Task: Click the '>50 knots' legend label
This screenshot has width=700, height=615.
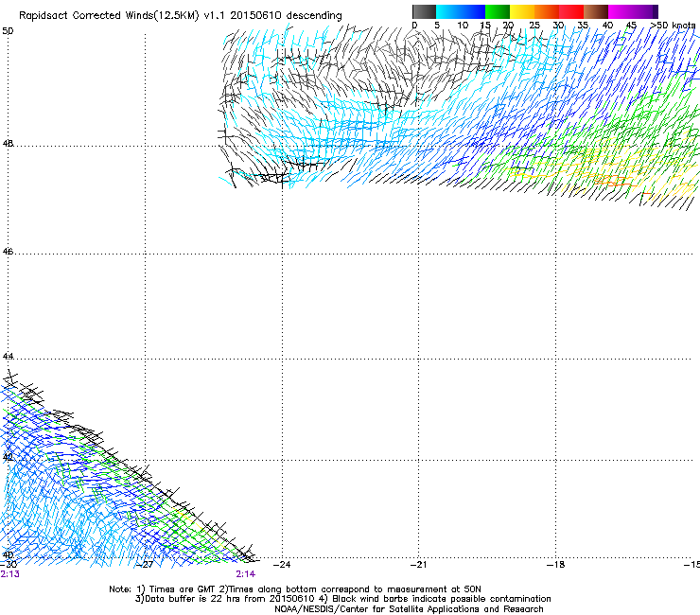Action: tap(673, 25)
